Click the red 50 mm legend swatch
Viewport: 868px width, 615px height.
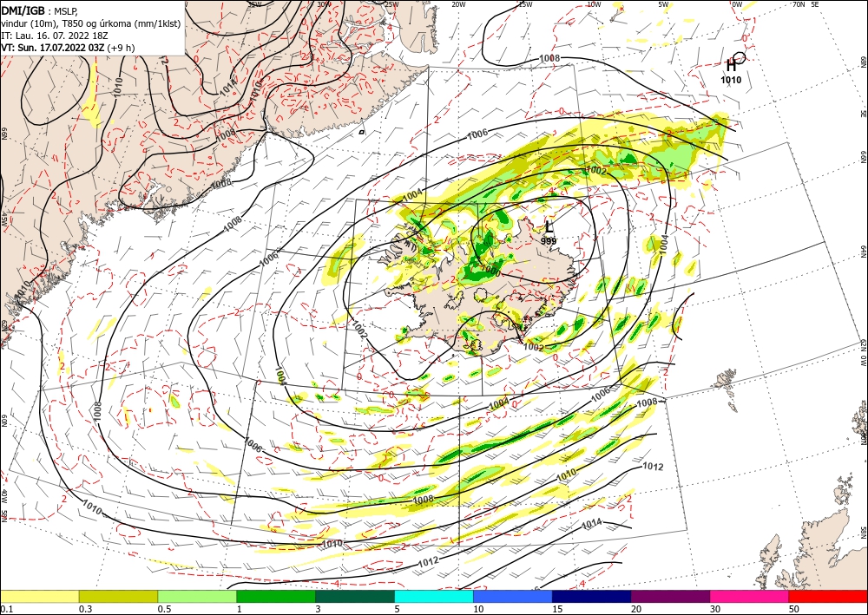pyautogui.click(x=828, y=596)
